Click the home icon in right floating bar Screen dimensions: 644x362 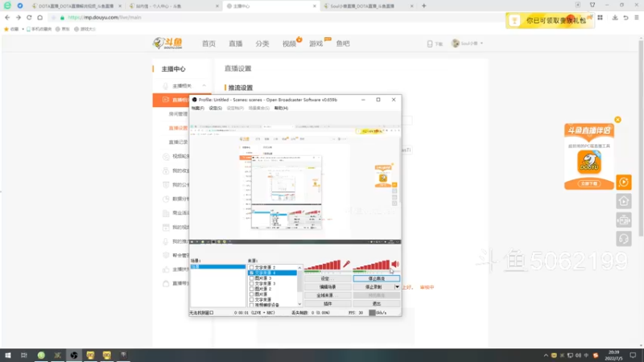coord(623,201)
